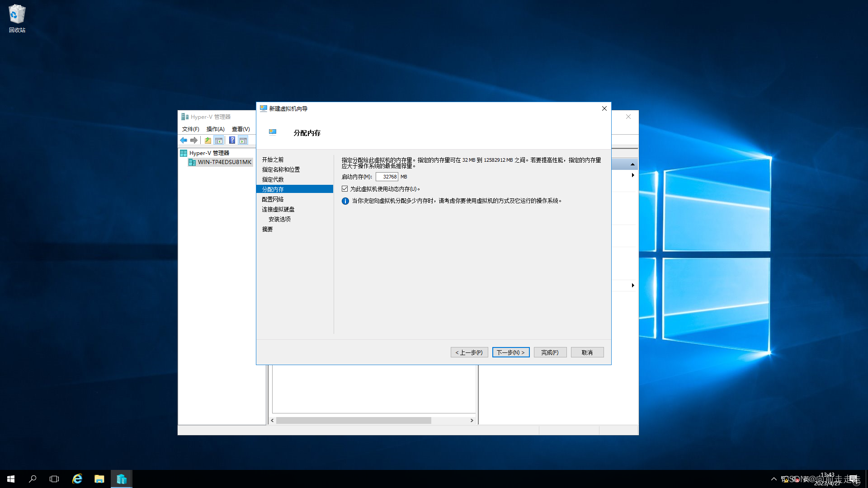
Task: Click the Windows Start button
Action: [x=10, y=479]
